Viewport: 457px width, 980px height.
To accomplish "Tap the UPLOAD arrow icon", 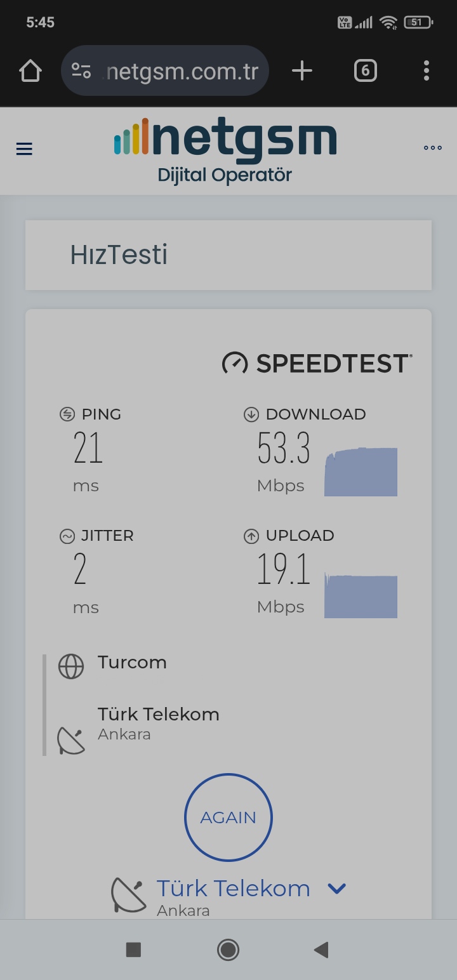I will [251, 536].
